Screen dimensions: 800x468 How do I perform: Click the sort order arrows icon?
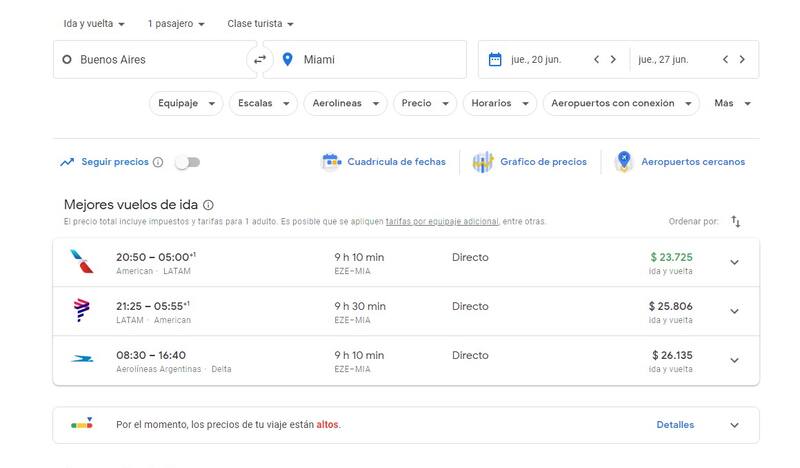736,221
